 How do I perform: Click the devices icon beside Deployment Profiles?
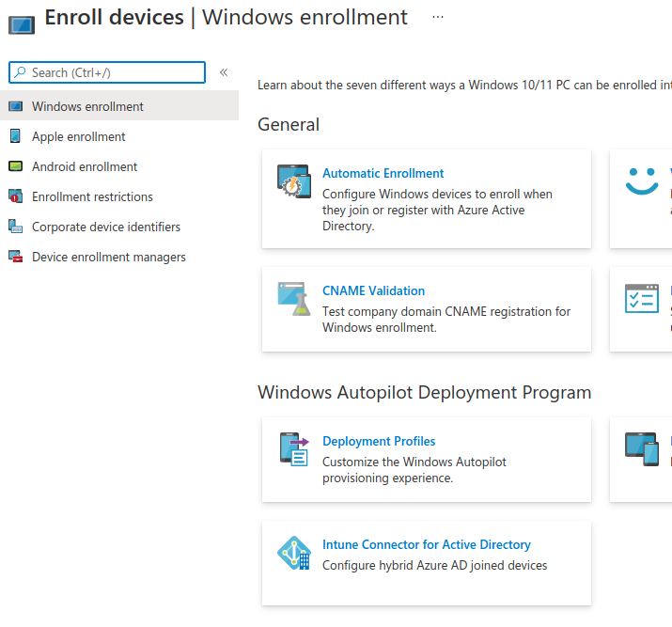coord(642,449)
